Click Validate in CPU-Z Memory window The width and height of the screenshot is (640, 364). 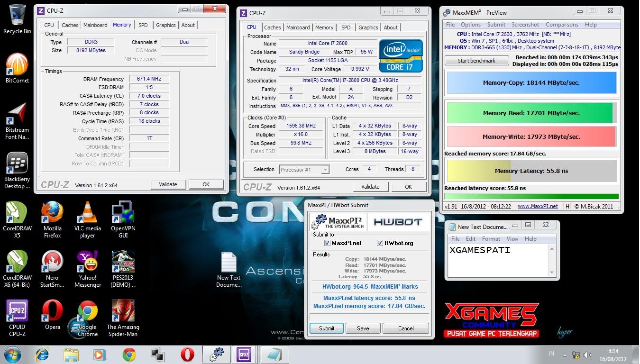pyautogui.click(x=168, y=184)
